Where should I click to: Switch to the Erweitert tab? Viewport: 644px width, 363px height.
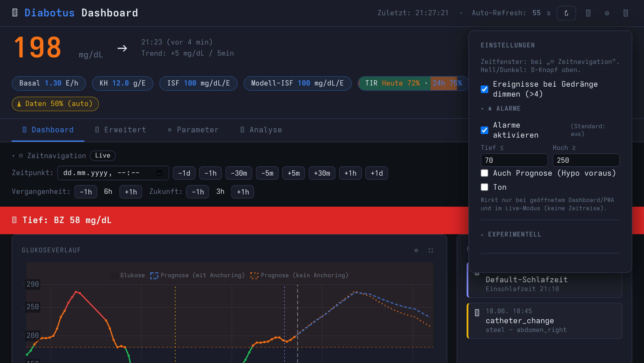[x=121, y=130]
